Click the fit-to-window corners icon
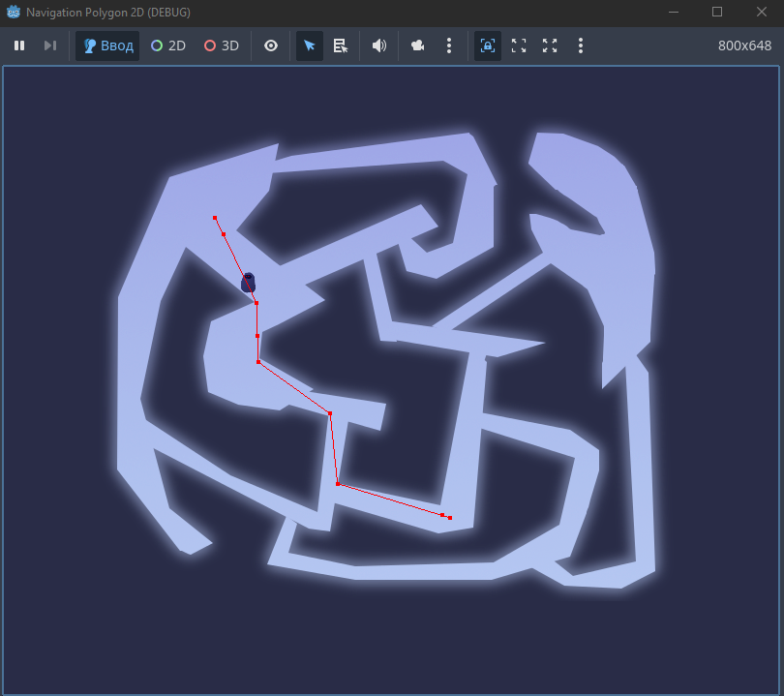The image size is (784, 696). (519, 45)
